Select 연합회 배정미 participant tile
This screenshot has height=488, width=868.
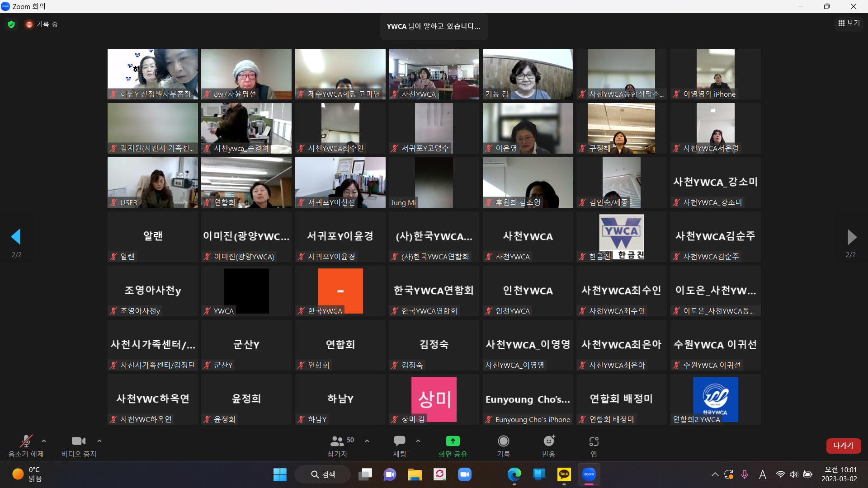pyautogui.click(x=622, y=399)
